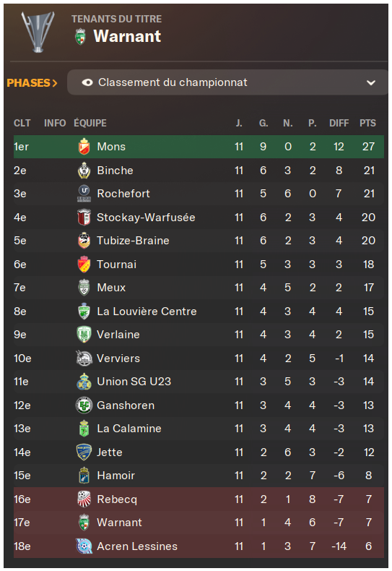Click the Stockay-Warfusée crest icon
Image resolution: width=392 pixels, height=571 pixels.
click(x=84, y=217)
